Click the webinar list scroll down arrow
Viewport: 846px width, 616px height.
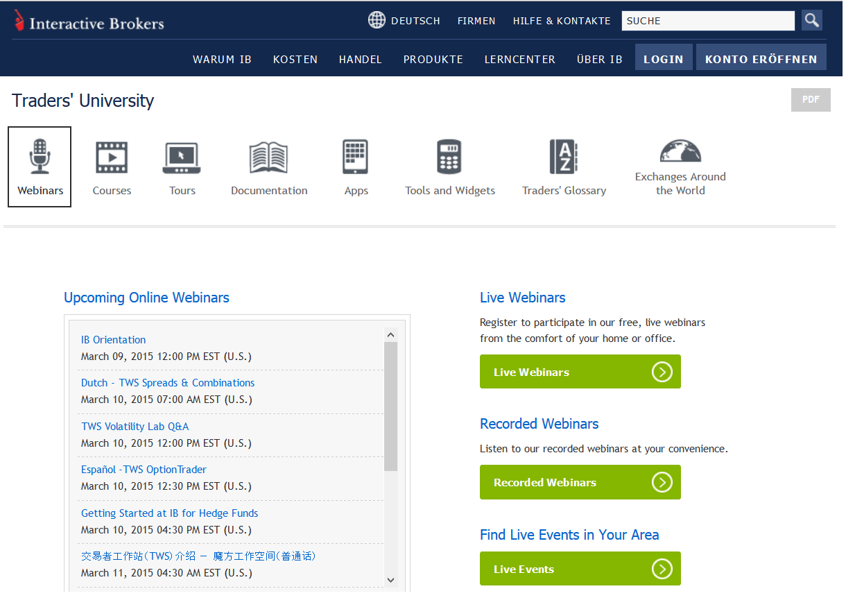390,580
